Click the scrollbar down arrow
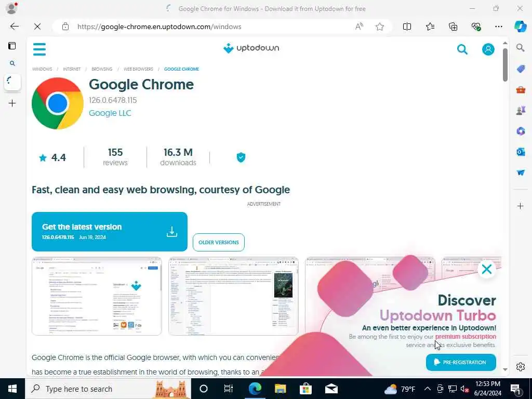The image size is (532, 399). pyautogui.click(x=505, y=369)
